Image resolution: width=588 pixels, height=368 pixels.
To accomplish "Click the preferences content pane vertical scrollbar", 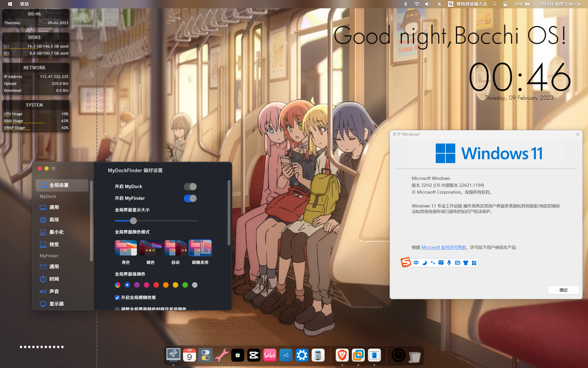I will pos(229,213).
